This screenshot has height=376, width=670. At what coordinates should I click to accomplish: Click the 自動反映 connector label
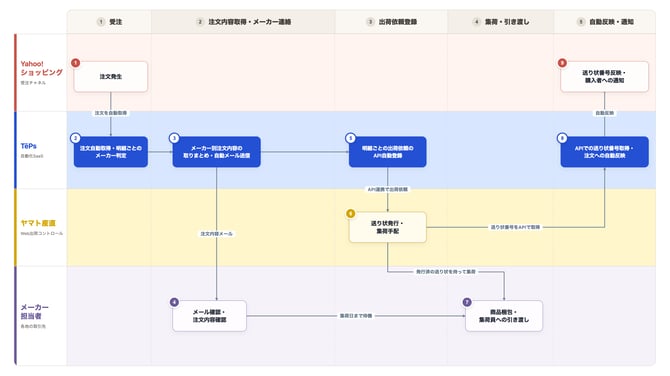[604, 113]
